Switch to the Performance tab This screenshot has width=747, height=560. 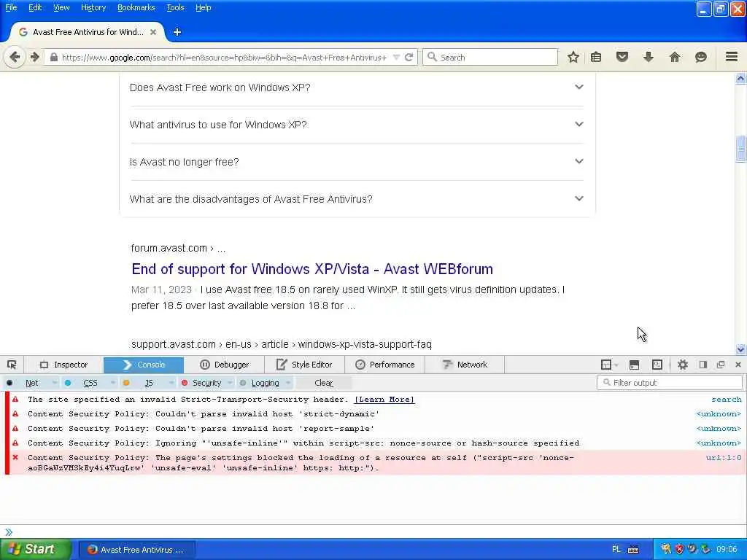tap(385, 365)
